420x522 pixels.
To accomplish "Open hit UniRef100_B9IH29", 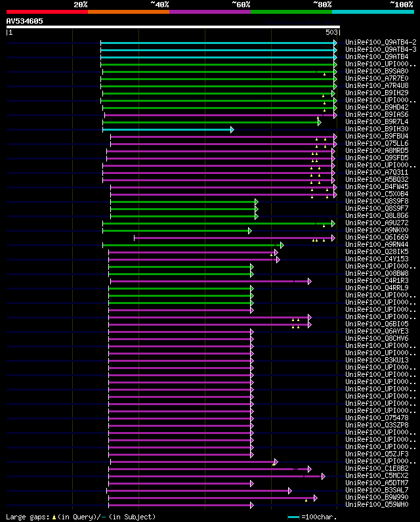I will click(x=377, y=93).
